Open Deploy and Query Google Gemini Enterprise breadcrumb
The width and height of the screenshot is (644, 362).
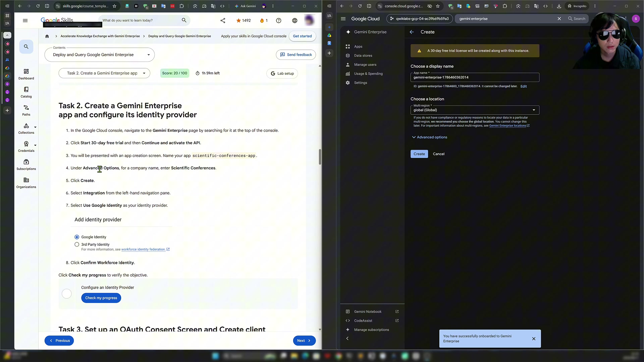click(179, 36)
